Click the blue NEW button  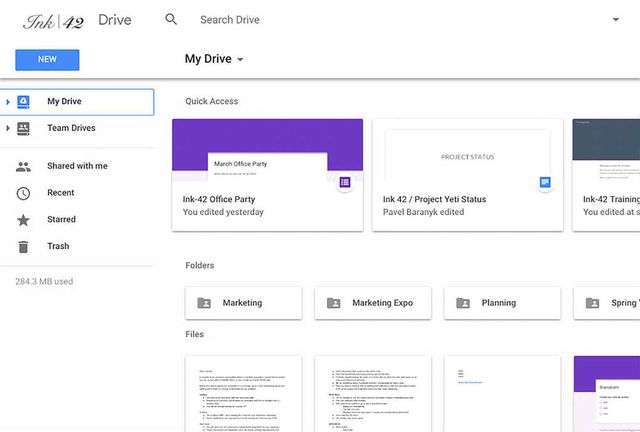click(x=47, y=60)
